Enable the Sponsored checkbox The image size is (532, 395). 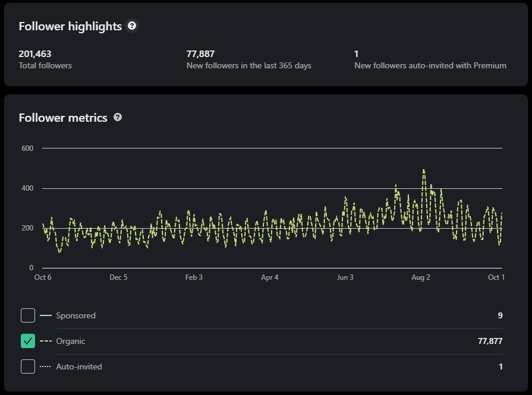(x=28, y=315)
